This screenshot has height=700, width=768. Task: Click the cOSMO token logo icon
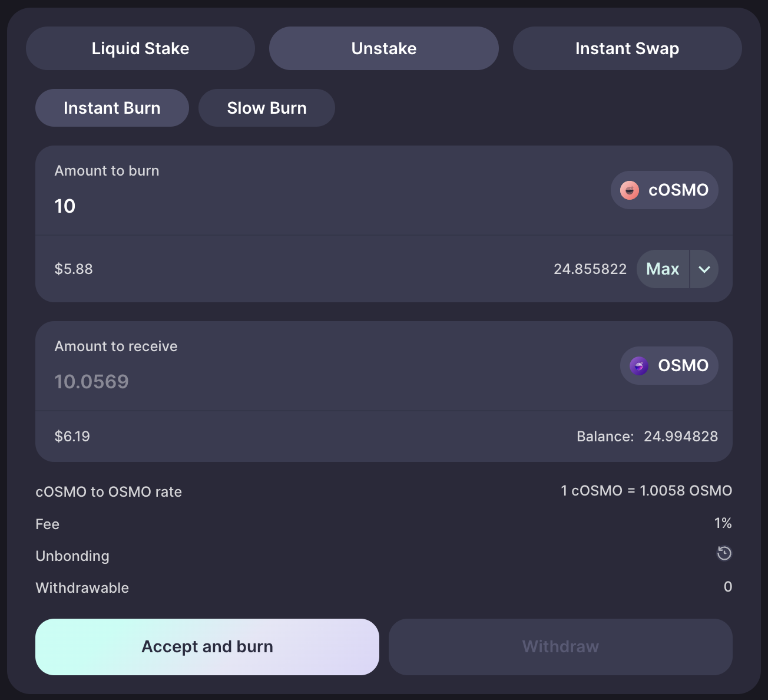pos(630,190)
